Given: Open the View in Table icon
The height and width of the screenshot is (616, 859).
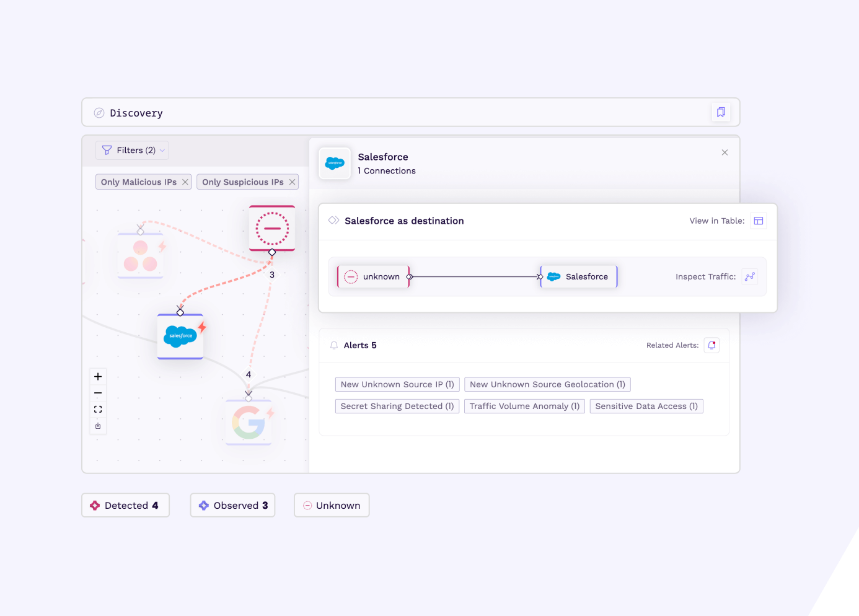Looking at the screenshot, I should coord(759,221).
